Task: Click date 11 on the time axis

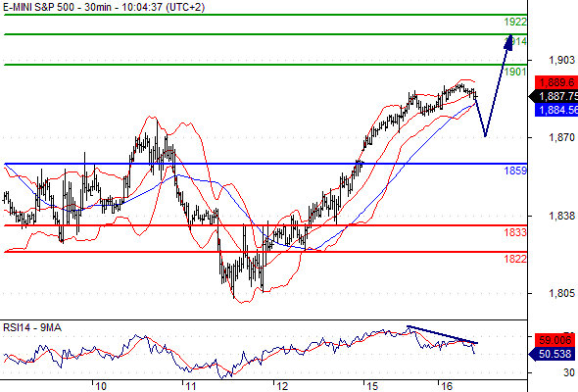Action: coord(191,386)
